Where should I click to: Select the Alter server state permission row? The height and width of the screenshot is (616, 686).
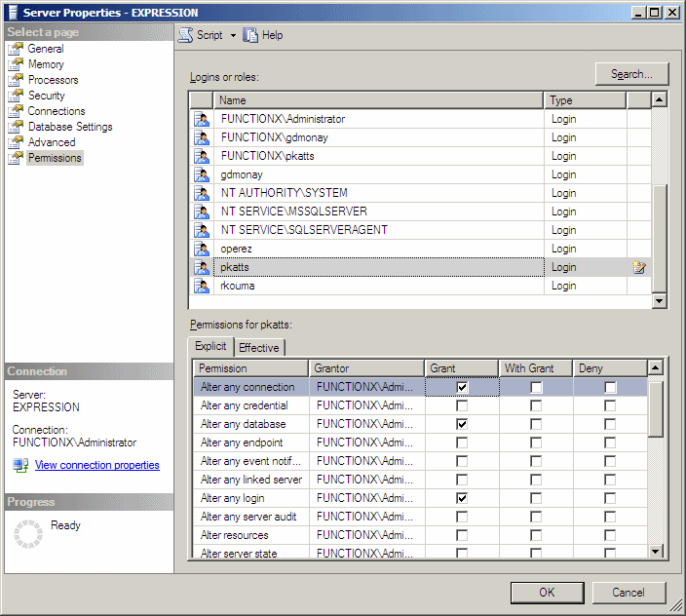point(420,553)
